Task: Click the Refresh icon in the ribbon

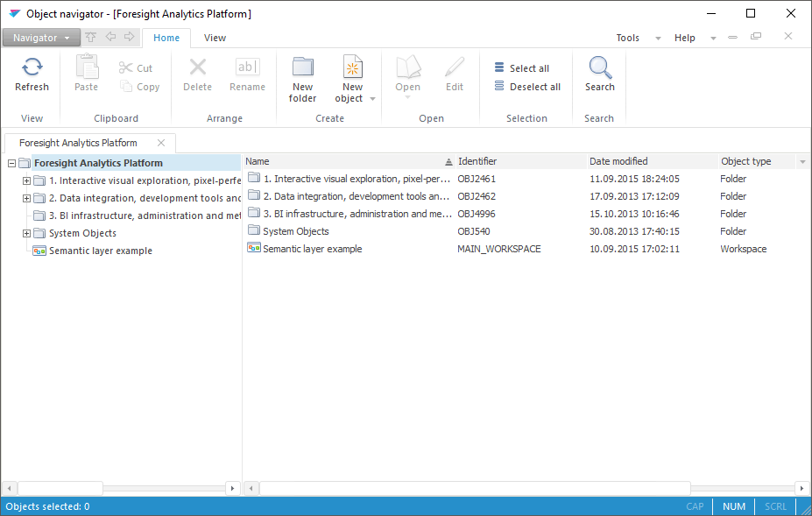Action: coord(32,67)
